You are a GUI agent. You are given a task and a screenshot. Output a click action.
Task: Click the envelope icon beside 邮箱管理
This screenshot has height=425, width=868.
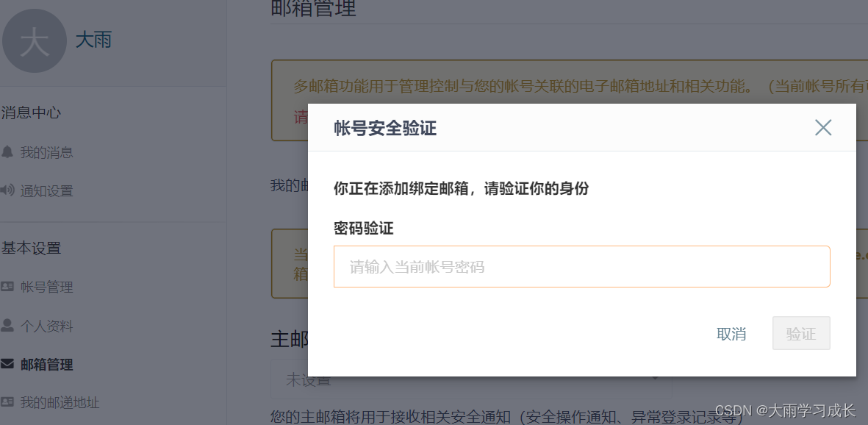point(7,364)
